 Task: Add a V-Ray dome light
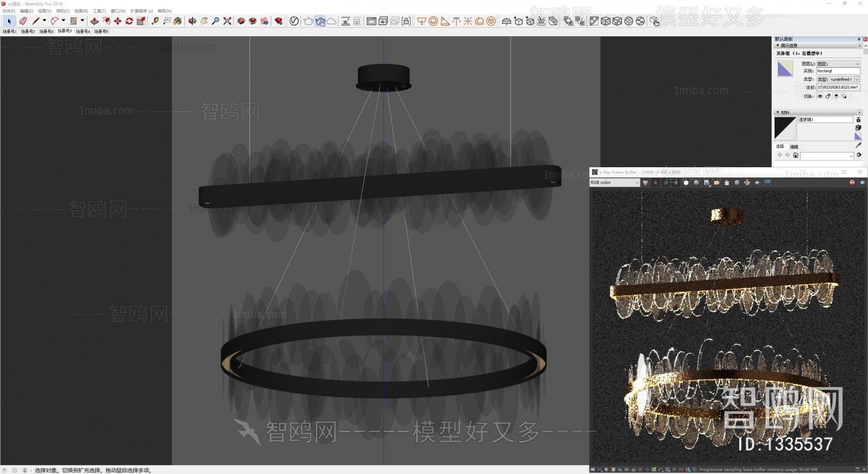pyautogui.click(x=479, y=21)
